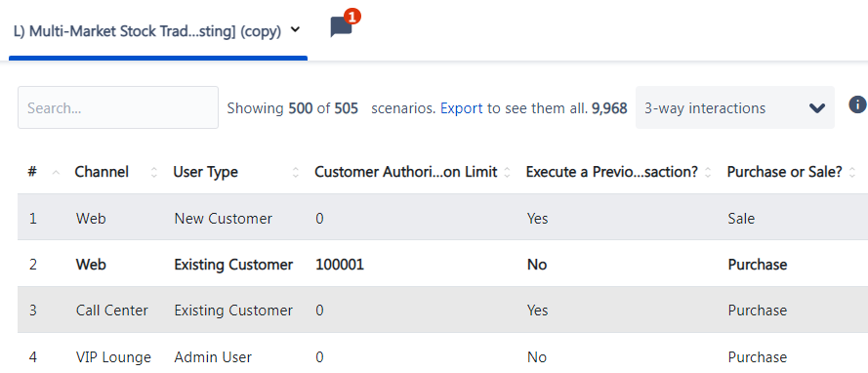This screenshot has height=373, width=868.
Task: Click the 100001 limit cell
Action: (340, 265)
